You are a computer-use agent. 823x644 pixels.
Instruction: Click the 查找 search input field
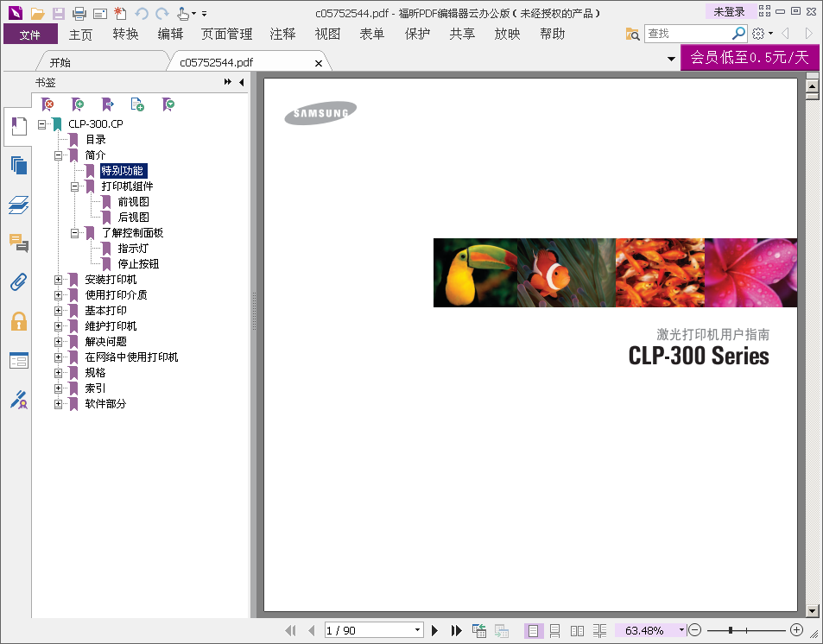(x=687, y=34)
